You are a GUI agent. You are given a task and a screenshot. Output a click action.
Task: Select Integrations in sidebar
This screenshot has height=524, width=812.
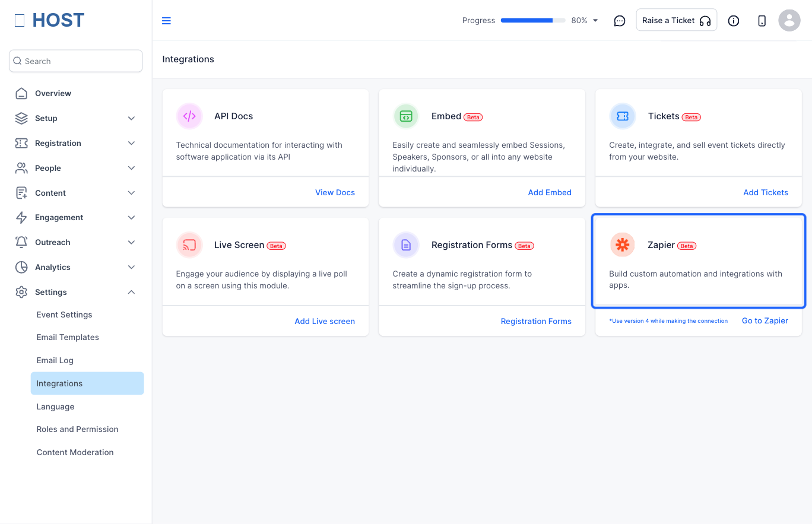87,383
